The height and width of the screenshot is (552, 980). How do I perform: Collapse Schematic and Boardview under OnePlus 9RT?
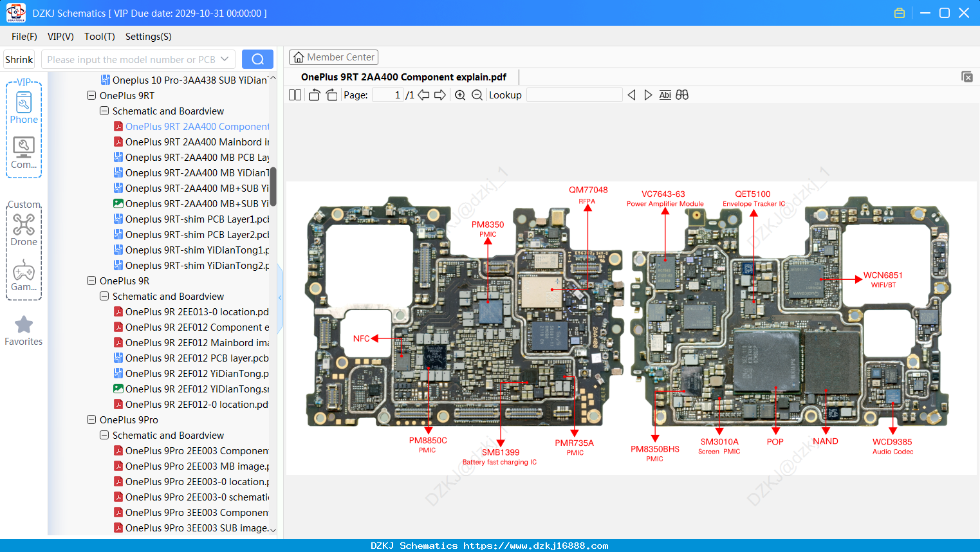(x=104, y=111)
